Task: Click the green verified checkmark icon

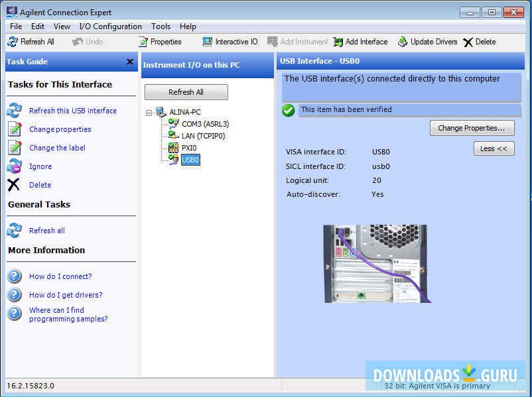Action: point(289,110)
